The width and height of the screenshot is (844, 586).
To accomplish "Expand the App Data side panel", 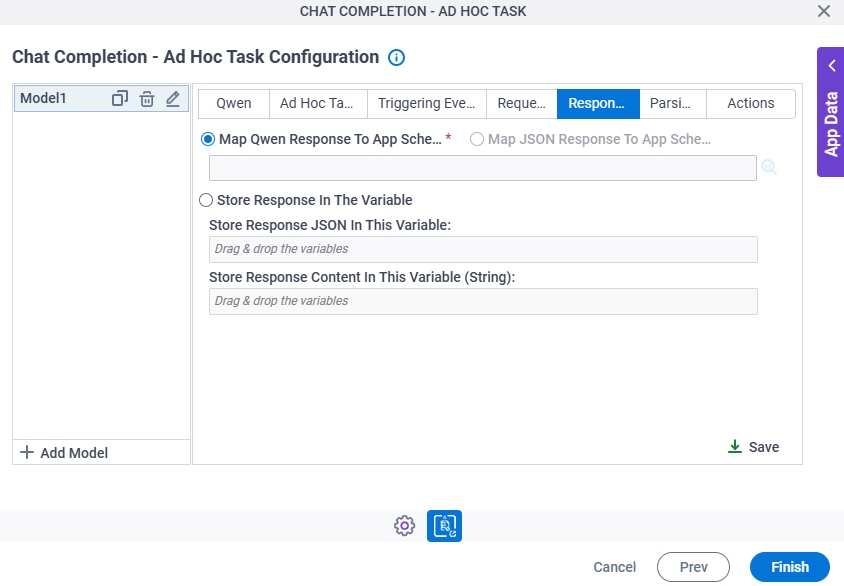I will click(832, 112).
